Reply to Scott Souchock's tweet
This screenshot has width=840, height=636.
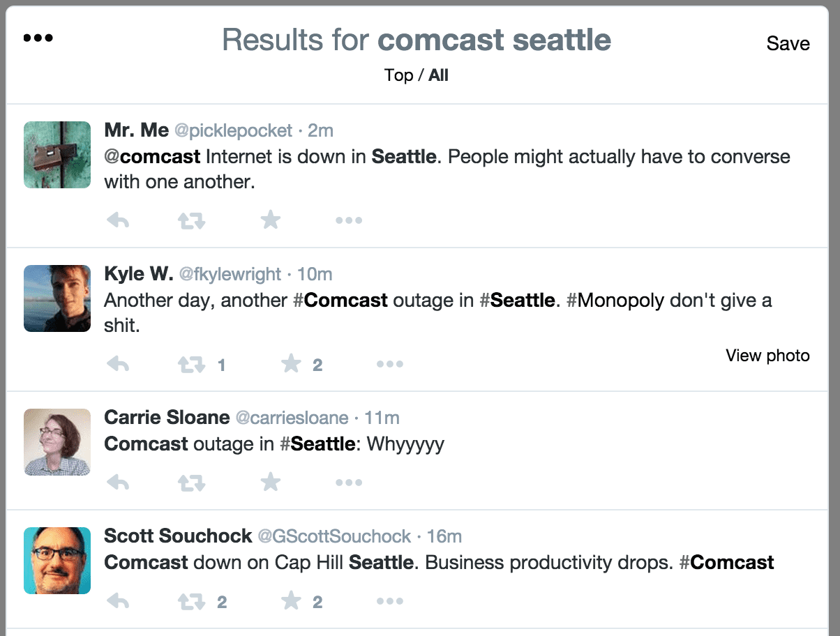point(118,601)
